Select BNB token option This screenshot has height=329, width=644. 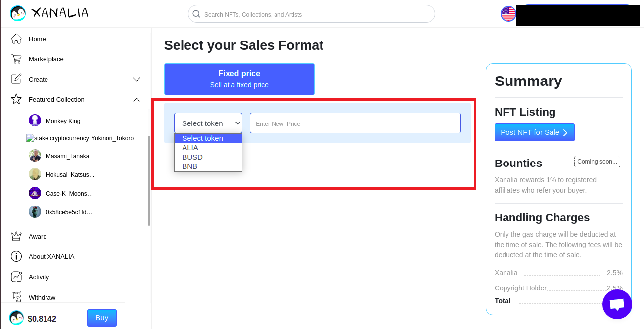(189, 166)
